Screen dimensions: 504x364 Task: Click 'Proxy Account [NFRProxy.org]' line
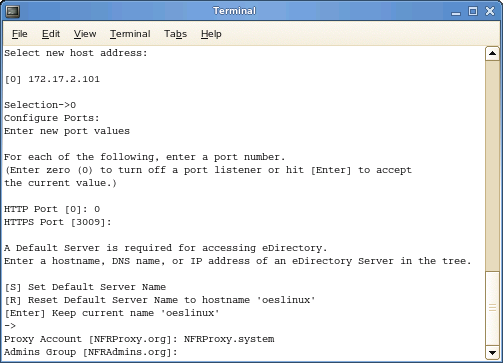139,339
